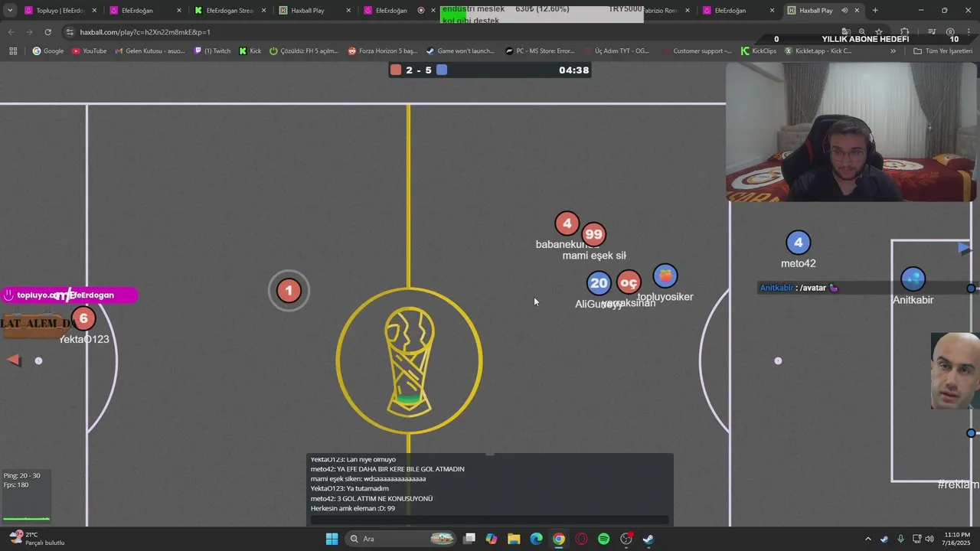Open Steam from the taskbar
Image resolution: width=980 pixels, height=551 pixels.
pos(648,539)
